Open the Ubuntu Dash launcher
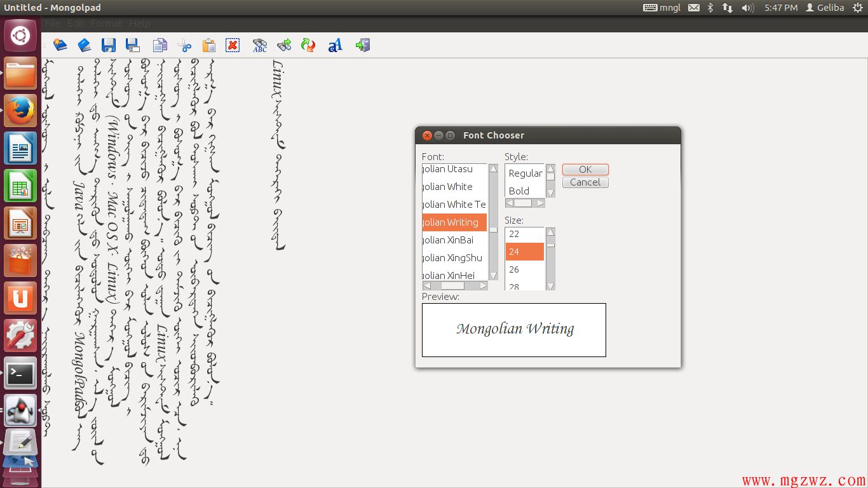 (x=20, y=36)
